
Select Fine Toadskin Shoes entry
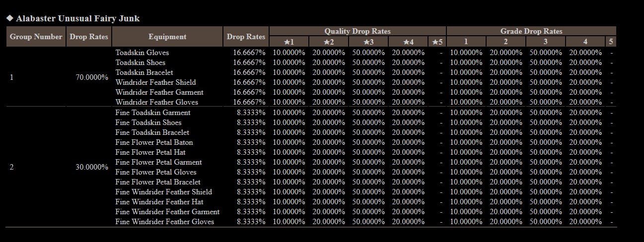[148, 122]
